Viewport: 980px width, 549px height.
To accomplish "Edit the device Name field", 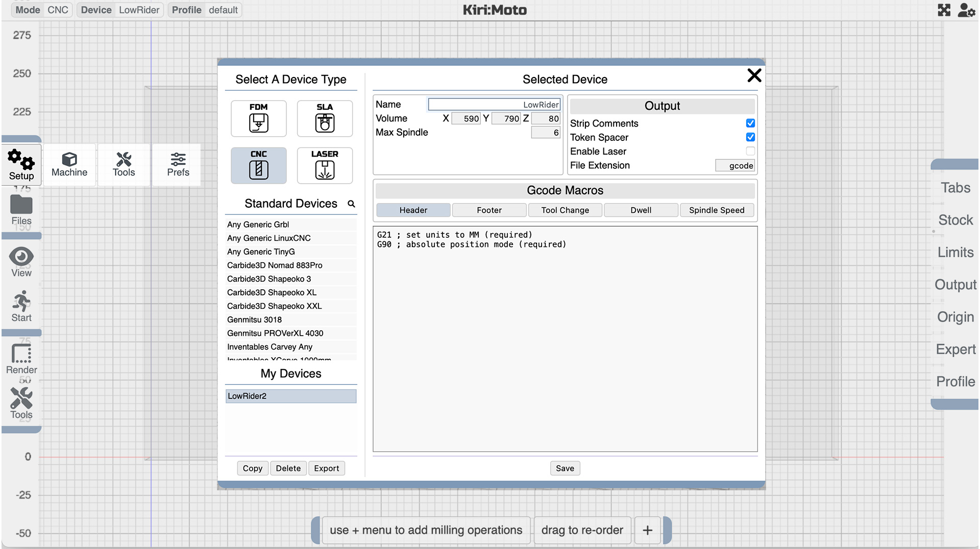I will point(494,105).
